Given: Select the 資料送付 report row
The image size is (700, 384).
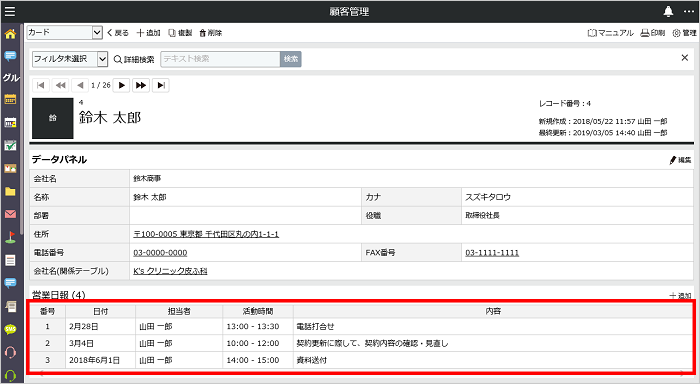Looking at the screenshot, I should click(x=362, y=360).
